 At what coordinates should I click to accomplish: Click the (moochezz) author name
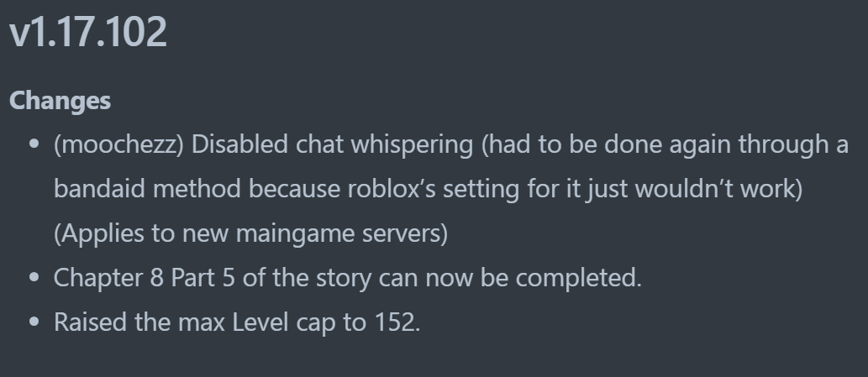click(x=118, y=144)
